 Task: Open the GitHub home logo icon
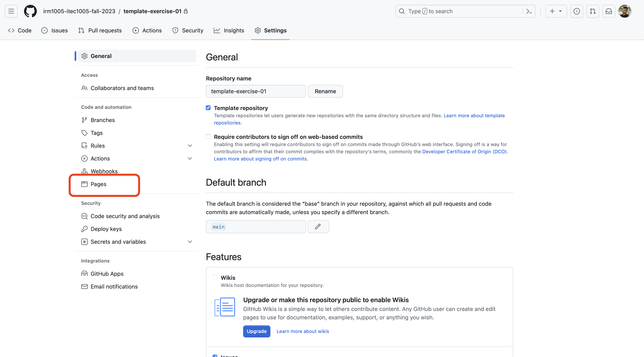(x=30, y=11)
